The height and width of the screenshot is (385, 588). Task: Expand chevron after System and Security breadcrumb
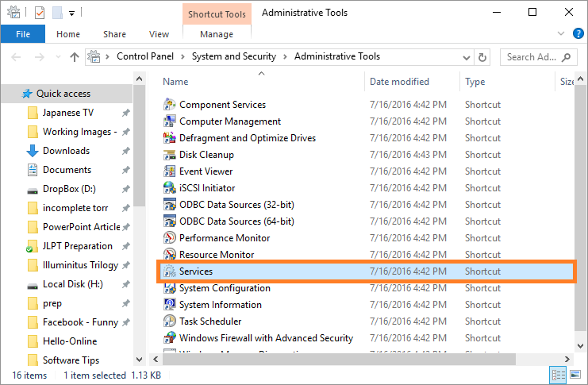[x=285, y=56]
